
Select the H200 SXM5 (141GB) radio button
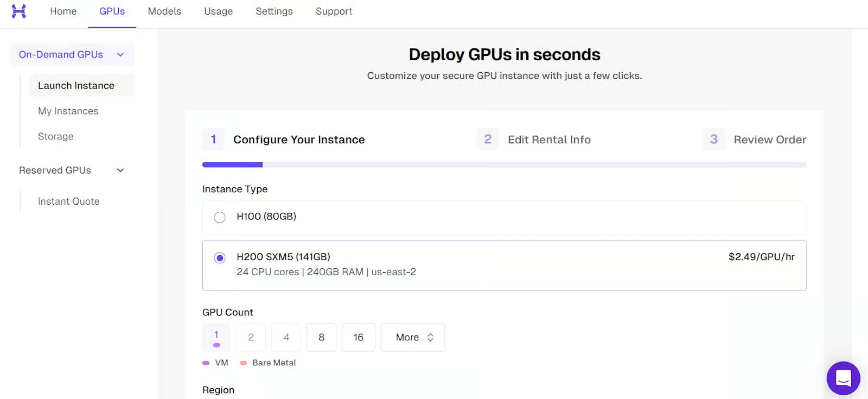[x=220, y=258]
